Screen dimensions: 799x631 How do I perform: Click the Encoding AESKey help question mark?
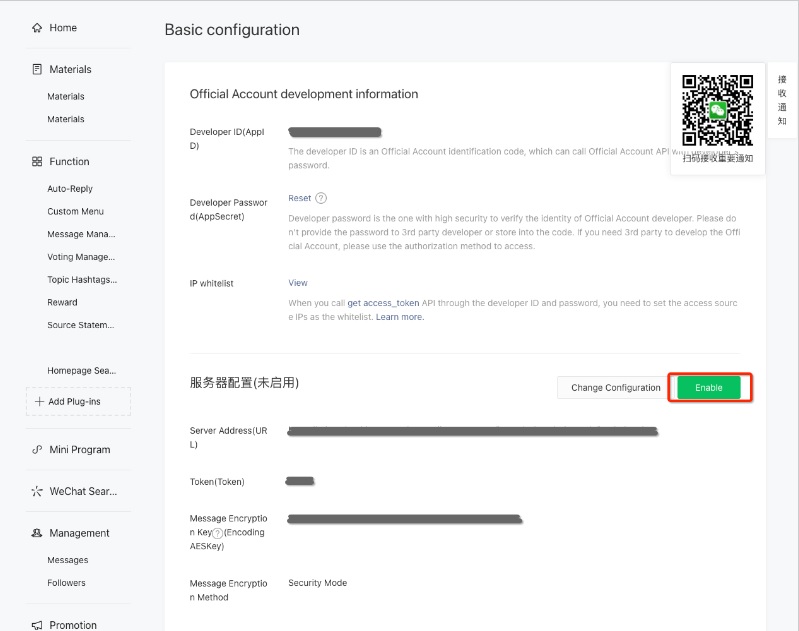(217, 534)
